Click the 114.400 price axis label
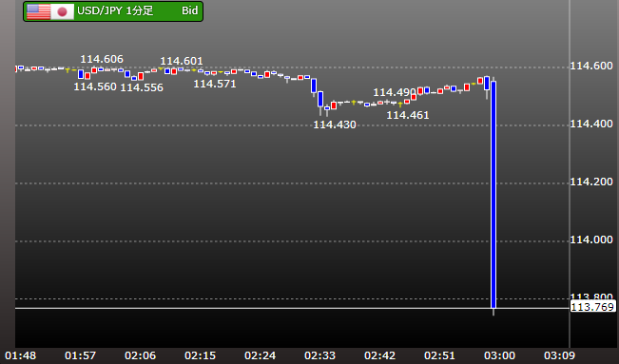This screenshot has height=364, width=619. (x=591, y=124)
